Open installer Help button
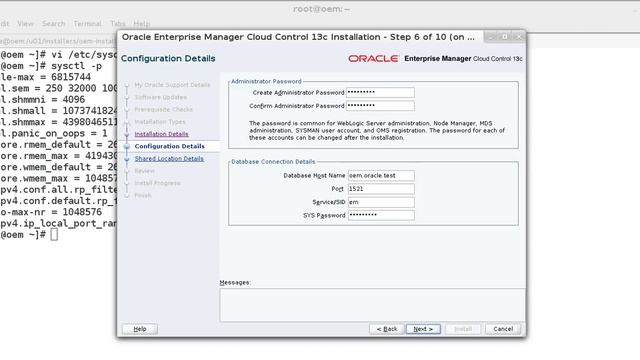 click(x=140, y=329)
